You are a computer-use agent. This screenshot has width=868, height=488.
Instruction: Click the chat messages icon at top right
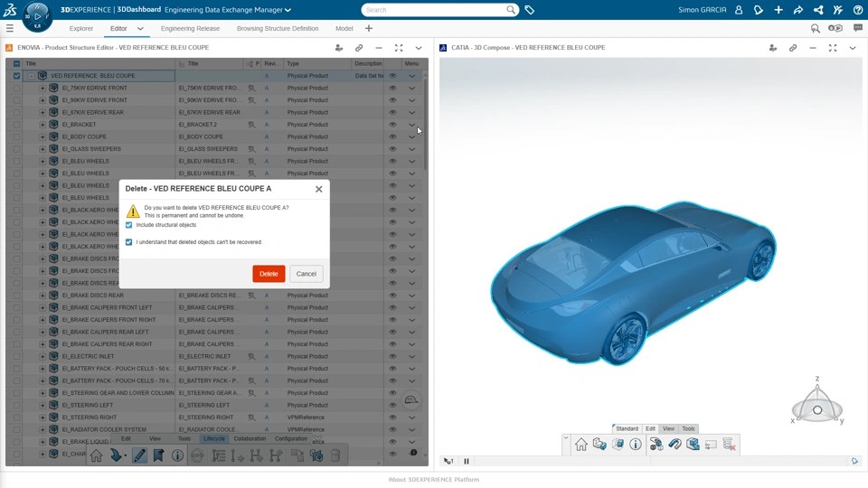tap(858, 28)
